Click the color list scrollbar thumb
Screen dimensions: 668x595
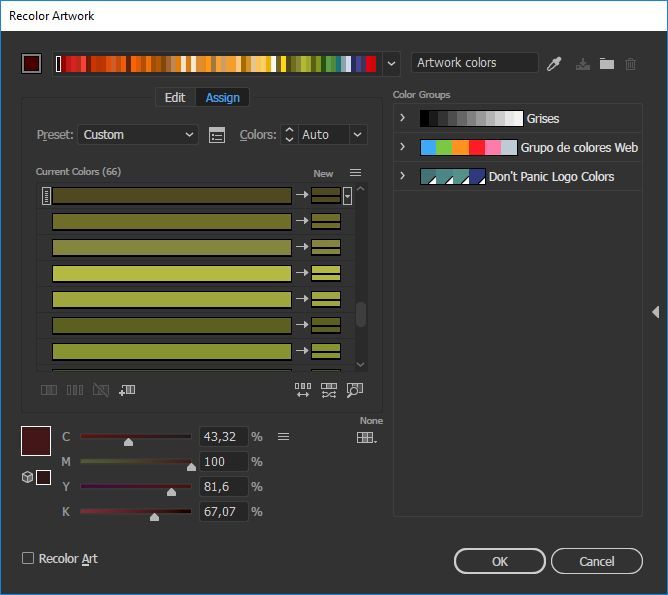tap(361, 314)
